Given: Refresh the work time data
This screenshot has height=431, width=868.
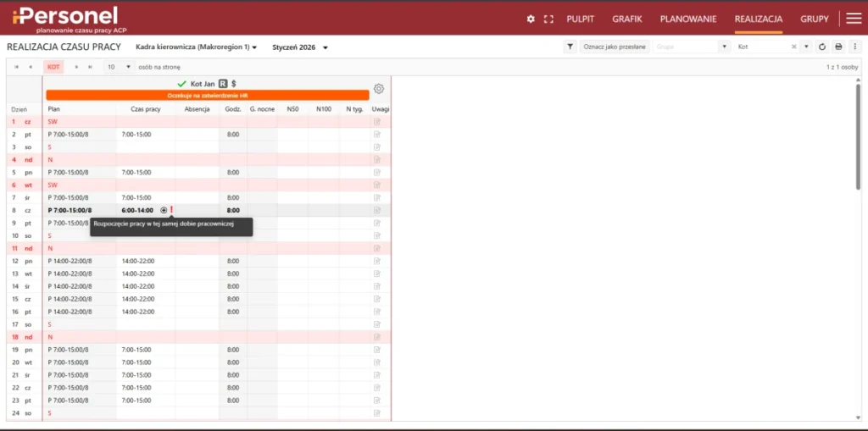Looking at the screenshot, I should click(821, 47).
